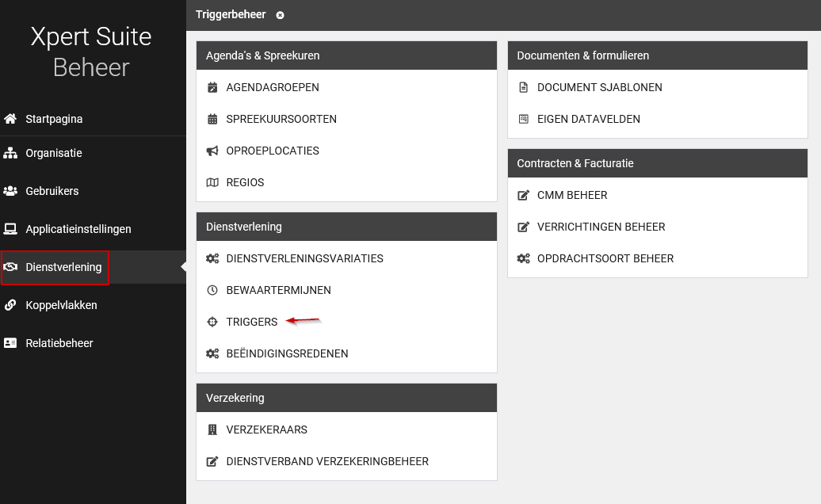Click the clock icon beside BEWAARTERMIJNEN
Viewport: 821px width, 504px height.
click(x=212, y=290)
